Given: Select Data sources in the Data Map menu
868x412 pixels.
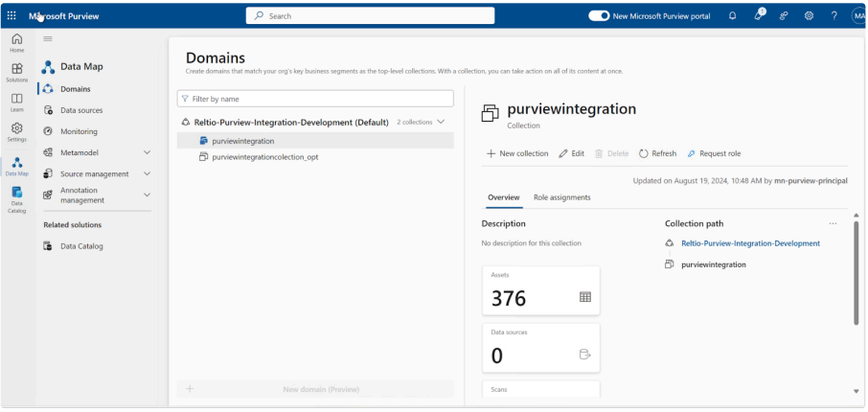Looking at the screenshot, I should [80, 110].
